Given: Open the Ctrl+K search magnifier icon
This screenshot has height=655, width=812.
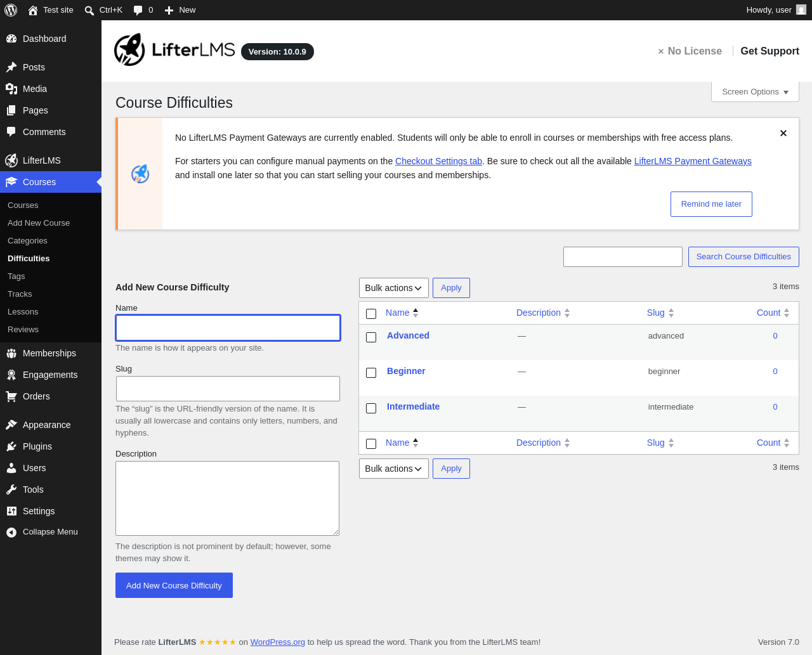Looking at the screenshot, I should pyautogui.click(x=89, y=10).
